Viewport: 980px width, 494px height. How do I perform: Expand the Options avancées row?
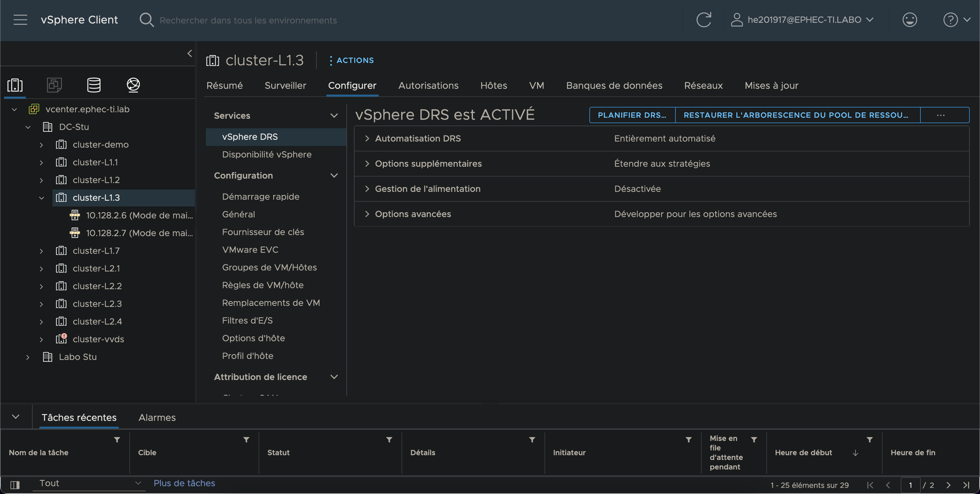367,214
